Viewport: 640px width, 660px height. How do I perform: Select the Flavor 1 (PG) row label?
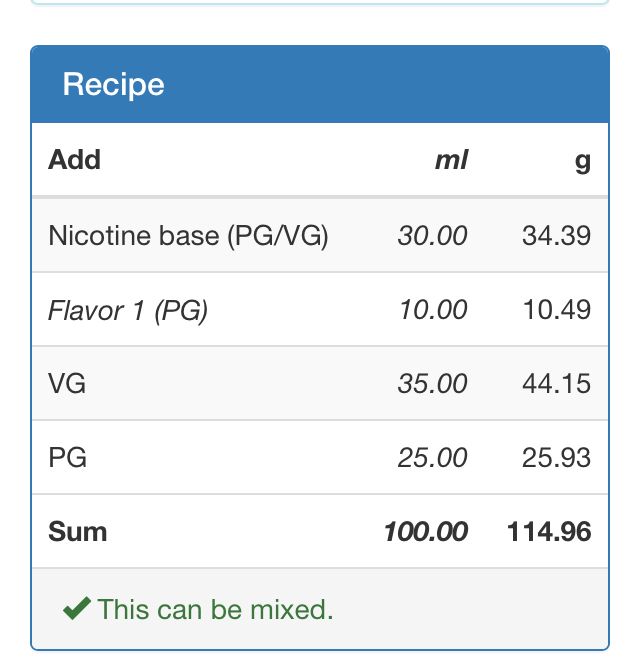pyautogui.click(x=128, y=311)
